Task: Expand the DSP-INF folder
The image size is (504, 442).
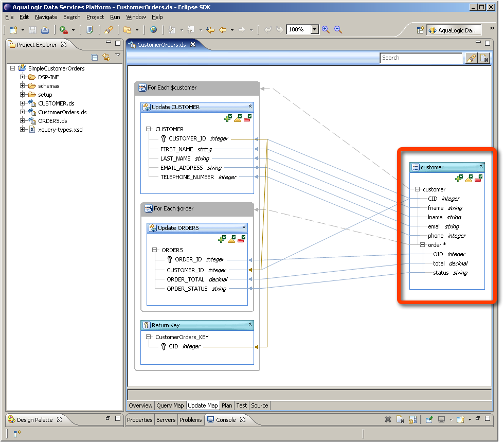Action: (22, 77)
